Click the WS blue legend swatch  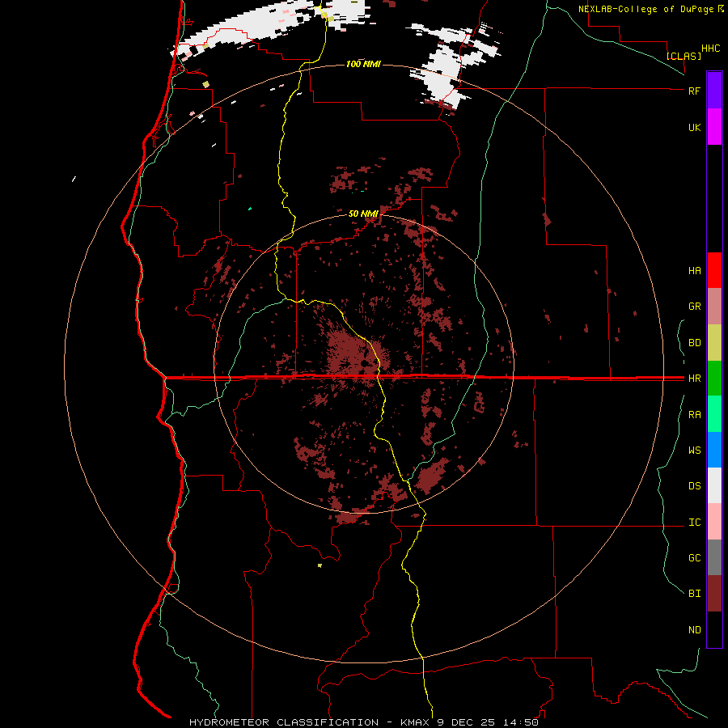click(714, 450)
